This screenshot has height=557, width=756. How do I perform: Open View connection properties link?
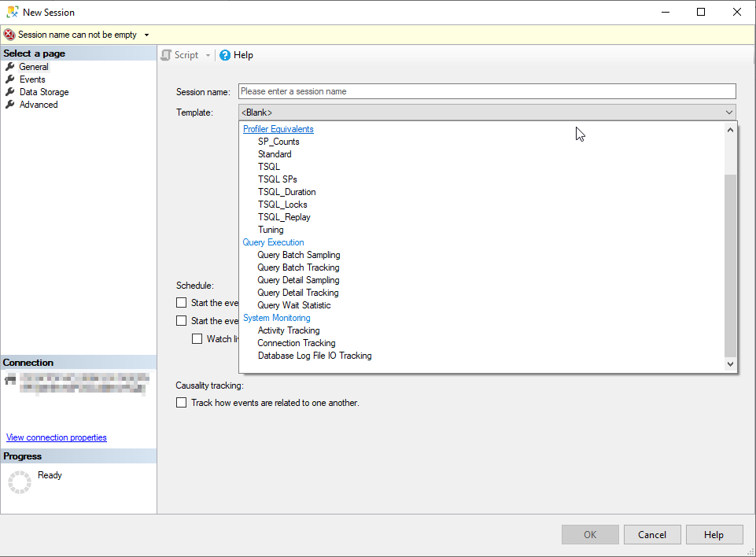tap(57, 437)
